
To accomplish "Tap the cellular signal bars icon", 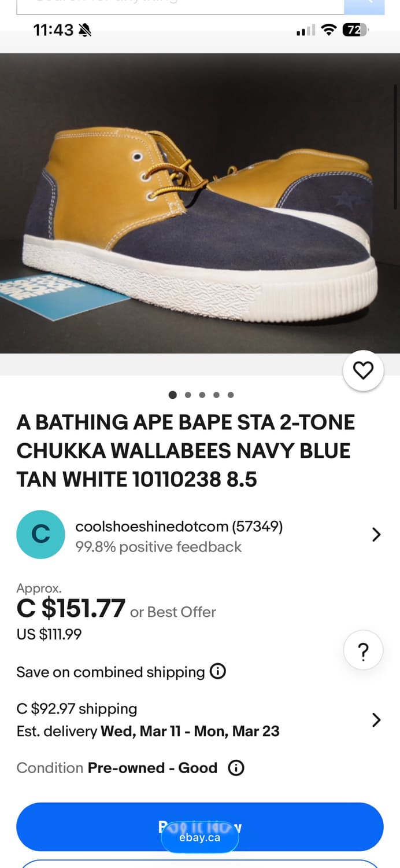I will click(x=306, y=30).
